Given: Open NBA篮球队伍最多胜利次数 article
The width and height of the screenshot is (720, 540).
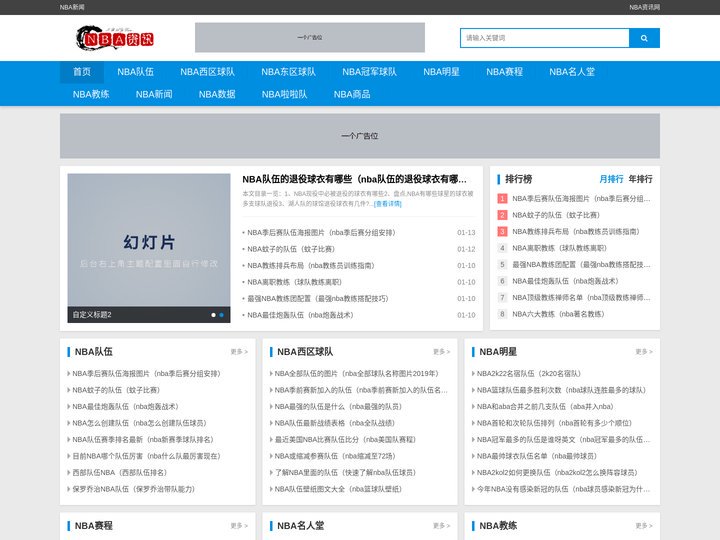Looking at the screenshot, I should (561, 390).
